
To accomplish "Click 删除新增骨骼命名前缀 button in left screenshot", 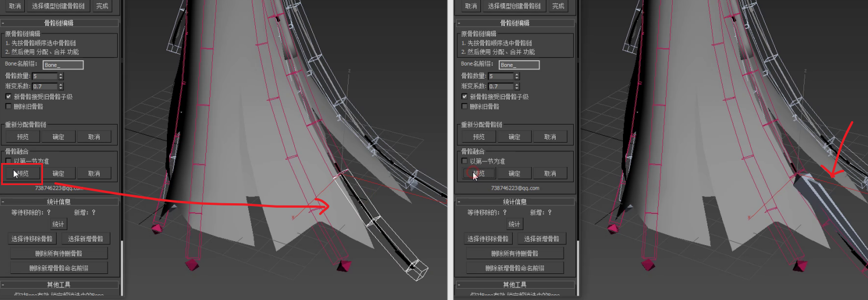I will point(58,268).
